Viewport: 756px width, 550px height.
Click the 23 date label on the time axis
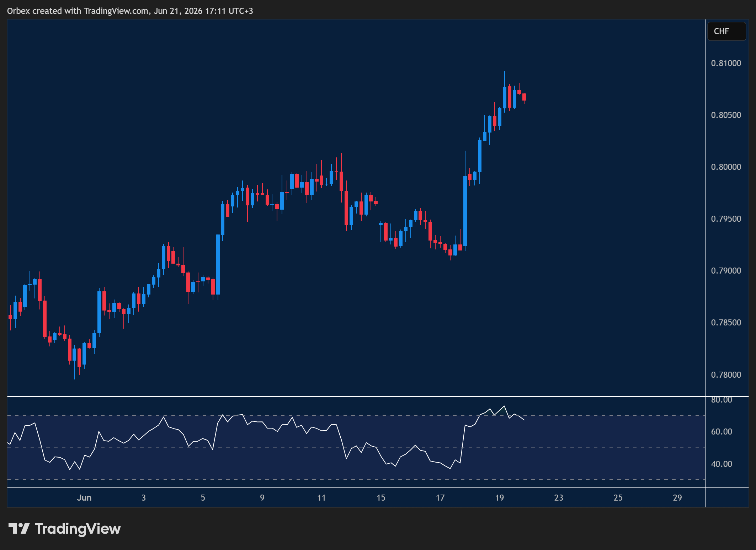point(559,498)
